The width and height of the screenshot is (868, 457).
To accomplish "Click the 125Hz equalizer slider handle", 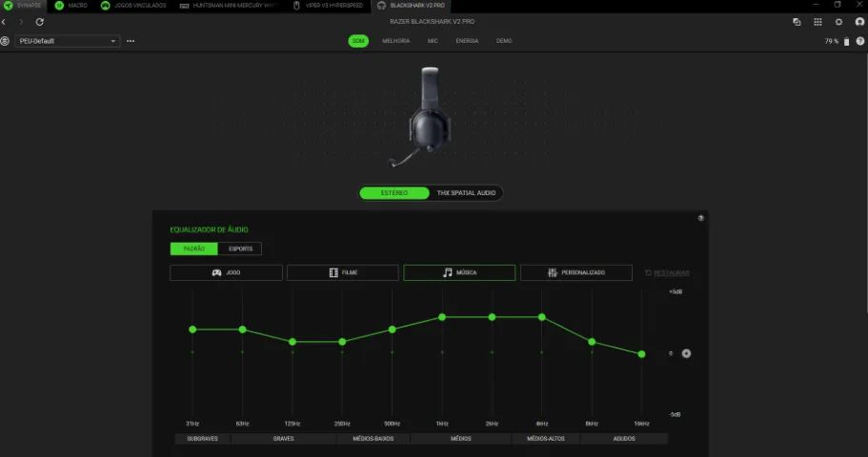I will [293, 342].
